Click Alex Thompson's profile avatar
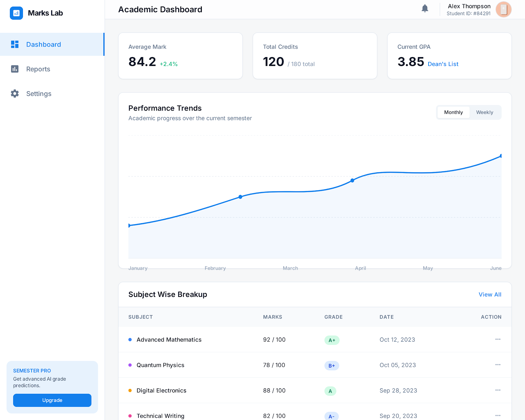Image resolution: width=525 pixels, height=420 pixels. tap(503, 10)
